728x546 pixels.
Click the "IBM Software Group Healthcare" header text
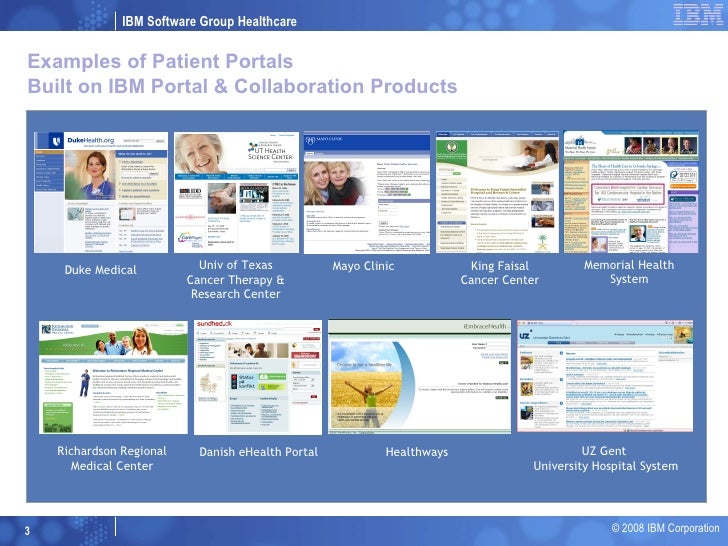click(209, 21)
